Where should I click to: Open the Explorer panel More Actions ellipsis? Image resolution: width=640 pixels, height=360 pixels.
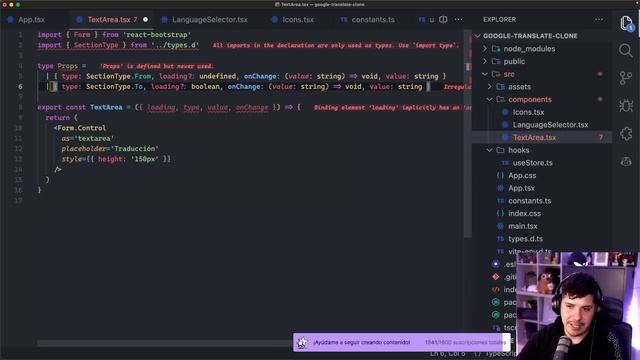click(x=599, y=20)
